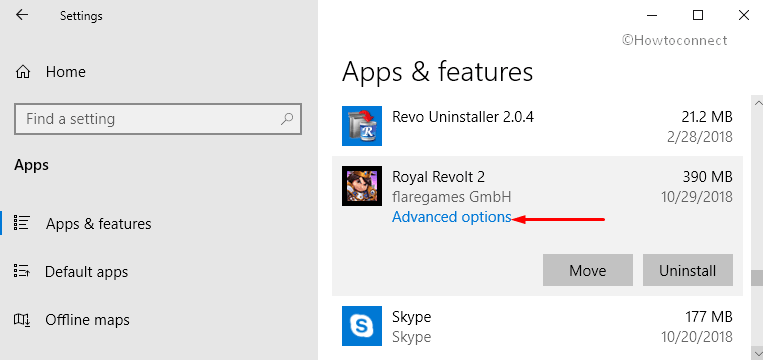Open the Home settings page
Image resolution: width=763 pixels, height=360 pixels.
coord(66,72)
